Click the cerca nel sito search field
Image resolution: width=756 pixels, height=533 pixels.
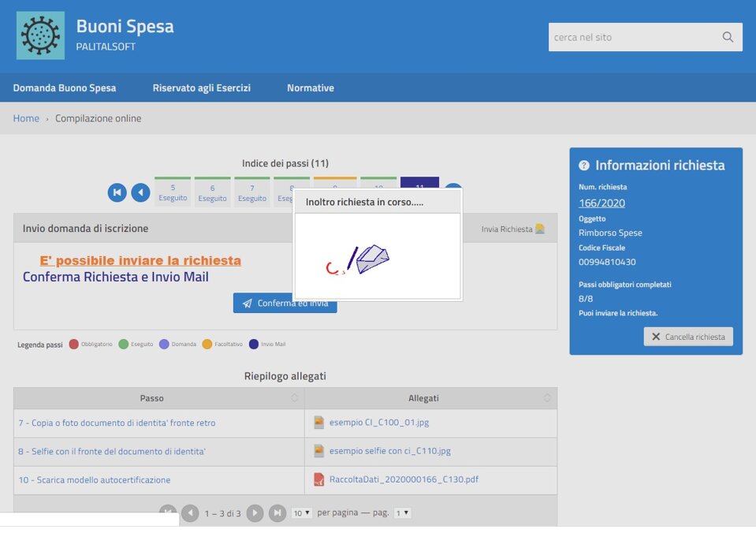coord(632,37)
